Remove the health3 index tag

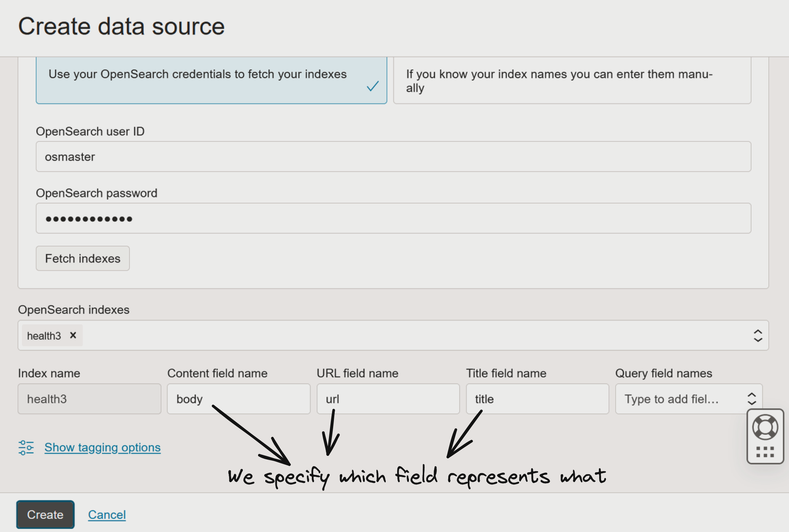click(73, 335)
